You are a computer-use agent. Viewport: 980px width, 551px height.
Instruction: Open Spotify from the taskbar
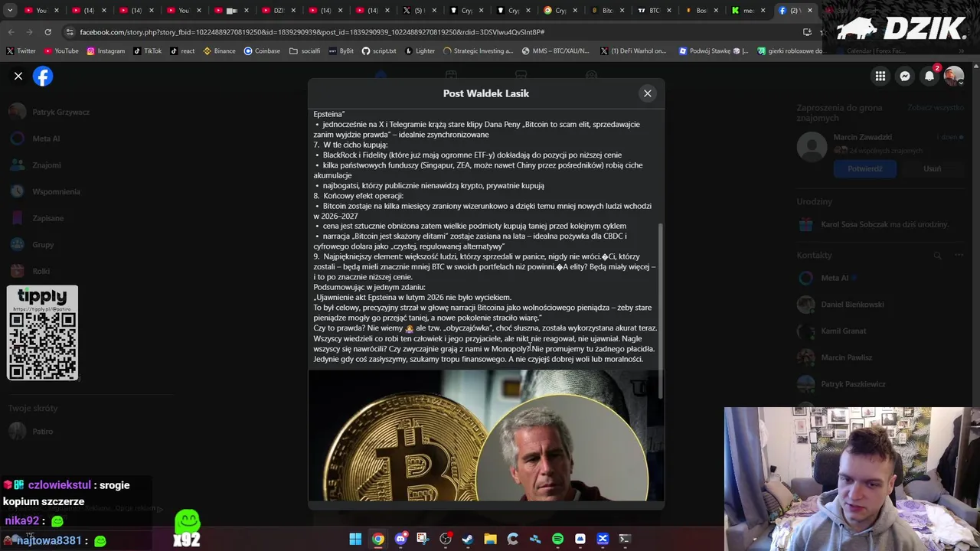(x=557, y=539)
